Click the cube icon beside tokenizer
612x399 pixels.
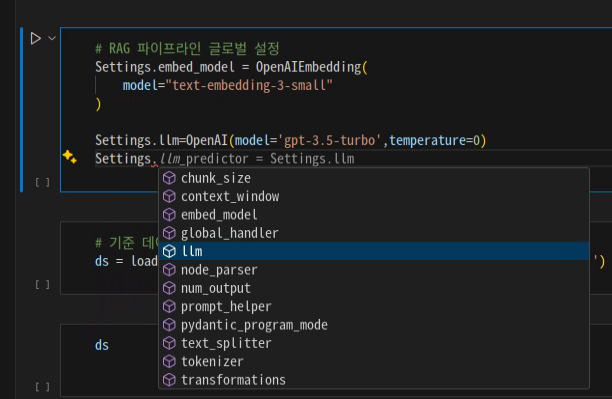[169, 362]
